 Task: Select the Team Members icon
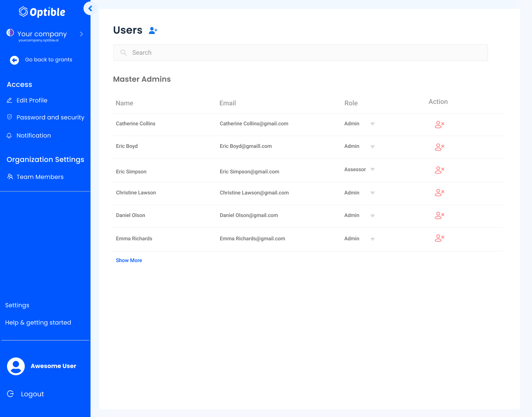(10, 177)
